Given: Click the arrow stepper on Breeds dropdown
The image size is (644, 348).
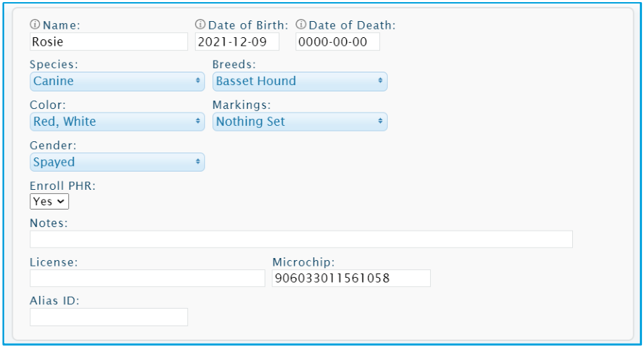Looking at the screenshot, I should [x=380, y=81].
